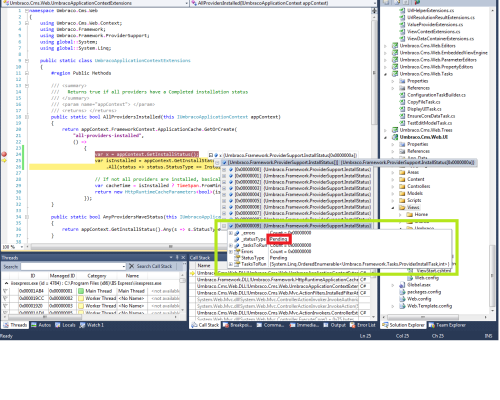Click the Output tab icon
The width and height of the screenshot is (500, 400).
(326, 325)
